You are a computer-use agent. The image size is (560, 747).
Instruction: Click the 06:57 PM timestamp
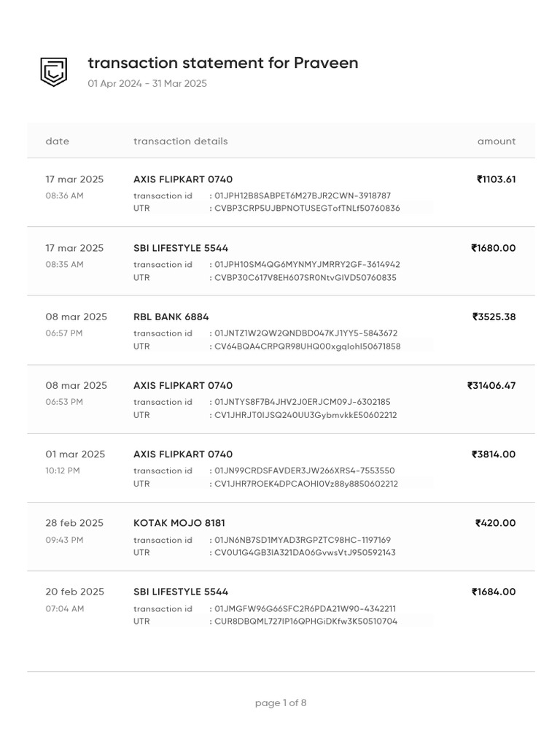(x=64, y=333)
